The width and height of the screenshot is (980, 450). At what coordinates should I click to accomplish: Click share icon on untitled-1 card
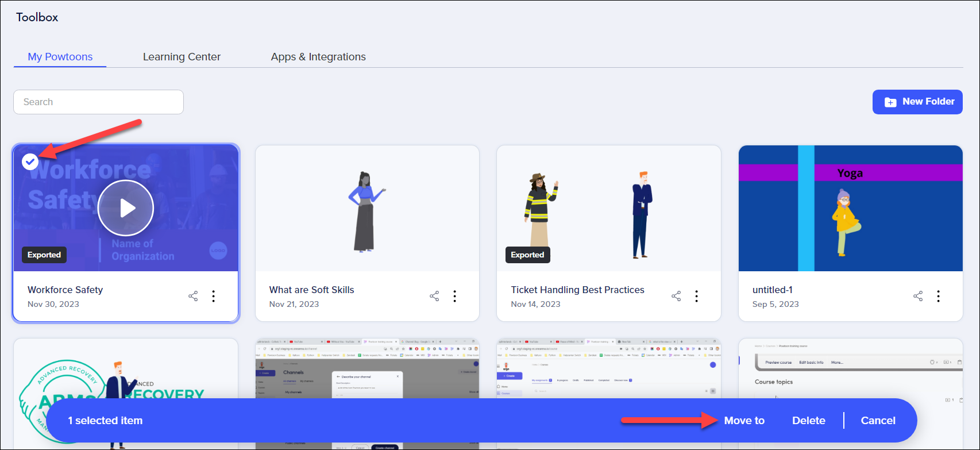click(918, 296)
